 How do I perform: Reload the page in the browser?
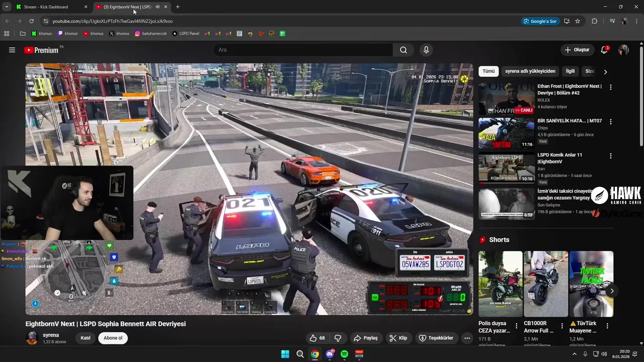click(x=31, y=21)
